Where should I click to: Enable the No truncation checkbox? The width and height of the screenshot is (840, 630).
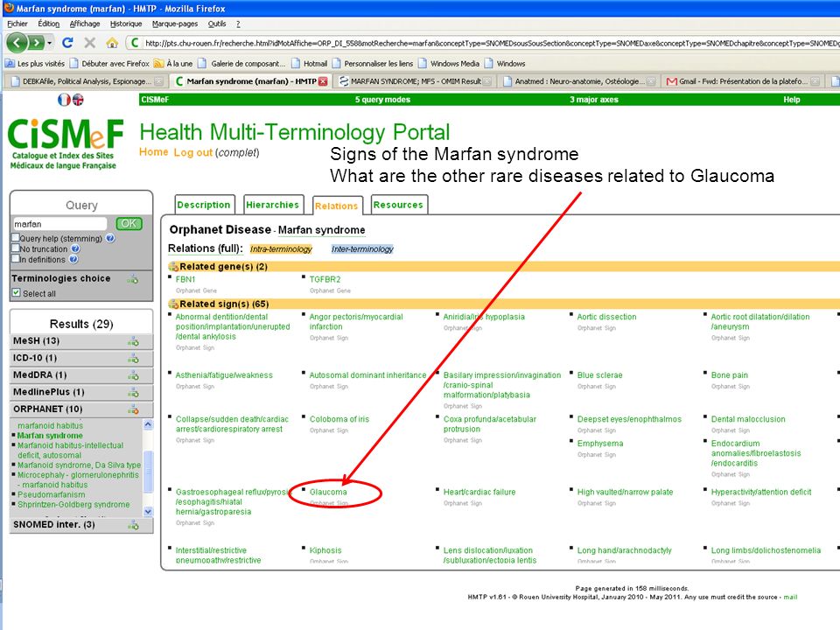[x=16, y=248]
